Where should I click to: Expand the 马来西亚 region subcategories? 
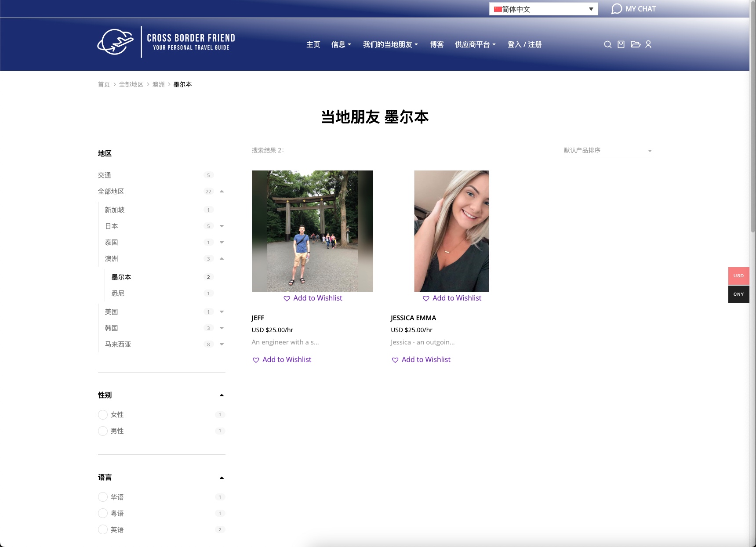tap(222, 344)
